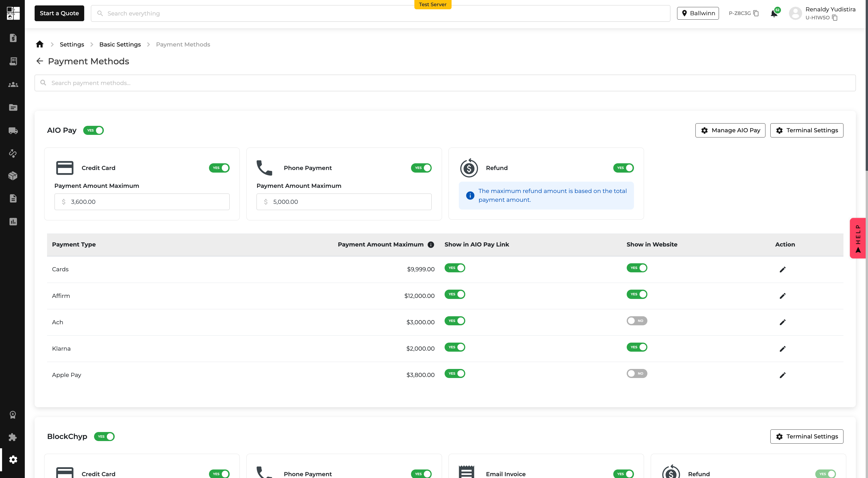Copy the P-Z8C3G project code
The height and width of the screenshot is (478, 868).
click(x=756, y=13)
